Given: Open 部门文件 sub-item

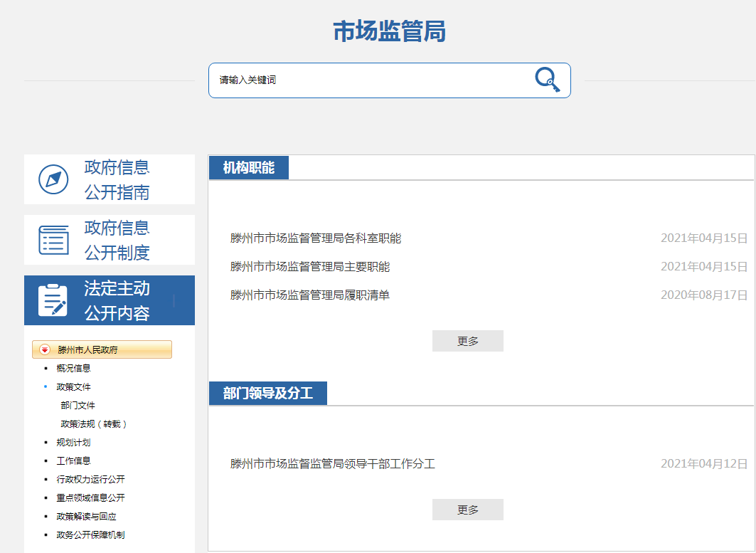Looking at the screenshot, I should (78, 406).
